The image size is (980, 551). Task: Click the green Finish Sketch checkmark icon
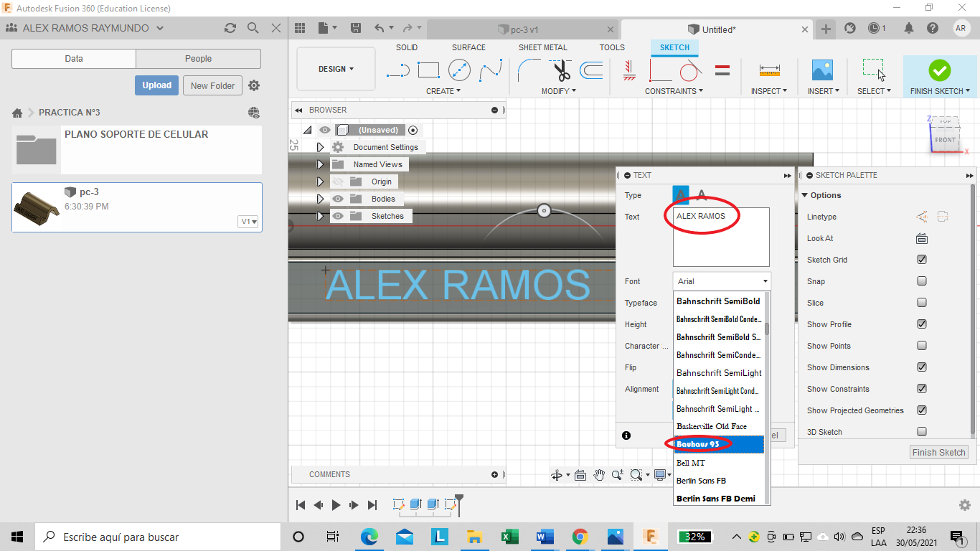(939, 70)
